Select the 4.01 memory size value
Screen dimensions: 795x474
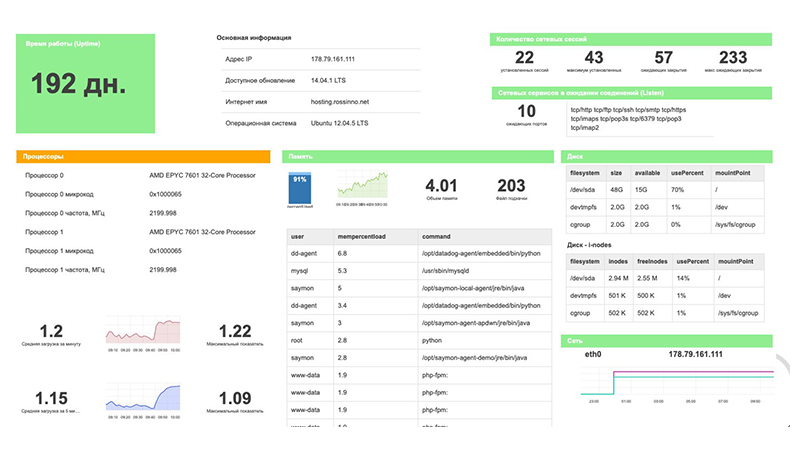pos(441,186)
